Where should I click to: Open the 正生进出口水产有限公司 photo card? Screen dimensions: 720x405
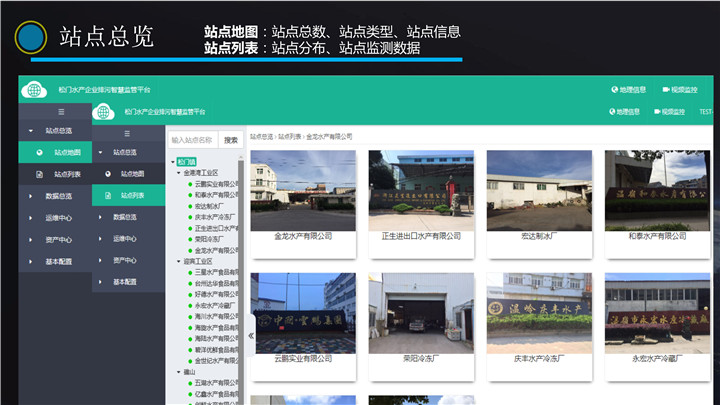click(x=421, y=204)
